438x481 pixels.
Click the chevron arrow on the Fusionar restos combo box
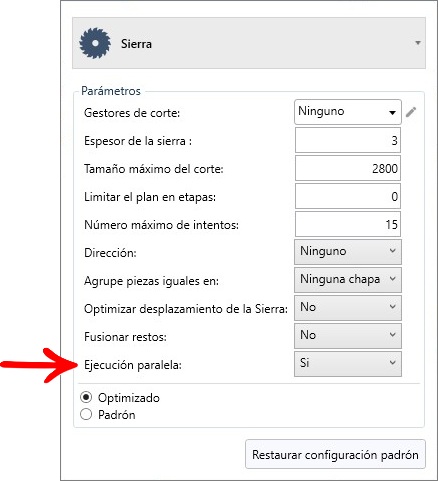pos(393,335)
